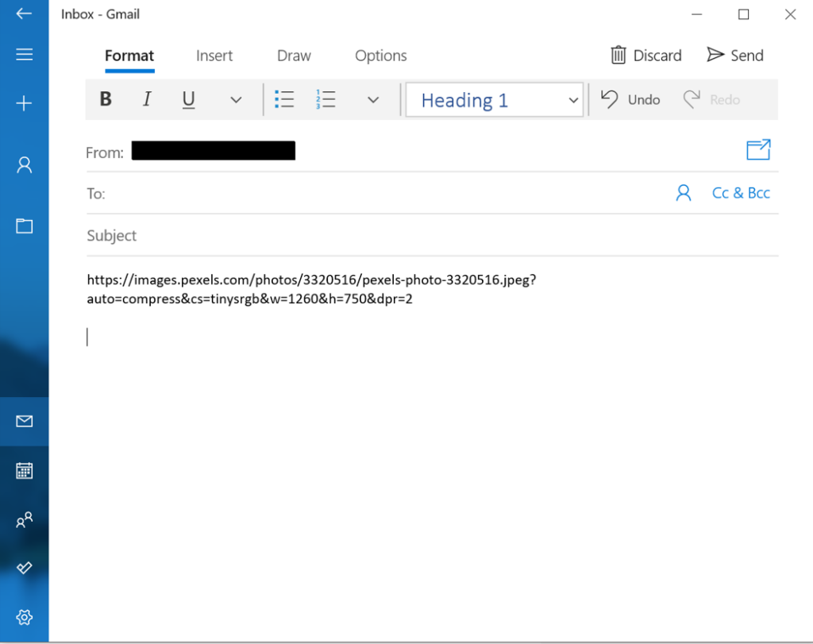Open message in a new window icon
Image resolution: width=813 pixels, height=644 pixels.
point(758,150)
